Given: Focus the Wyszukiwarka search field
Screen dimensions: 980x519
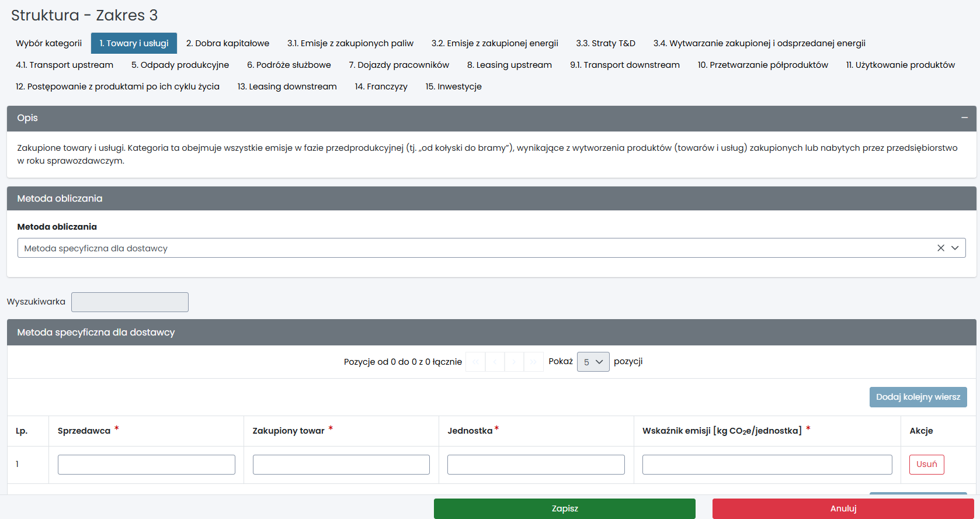Looking at the screenshot, I should 130,302.
